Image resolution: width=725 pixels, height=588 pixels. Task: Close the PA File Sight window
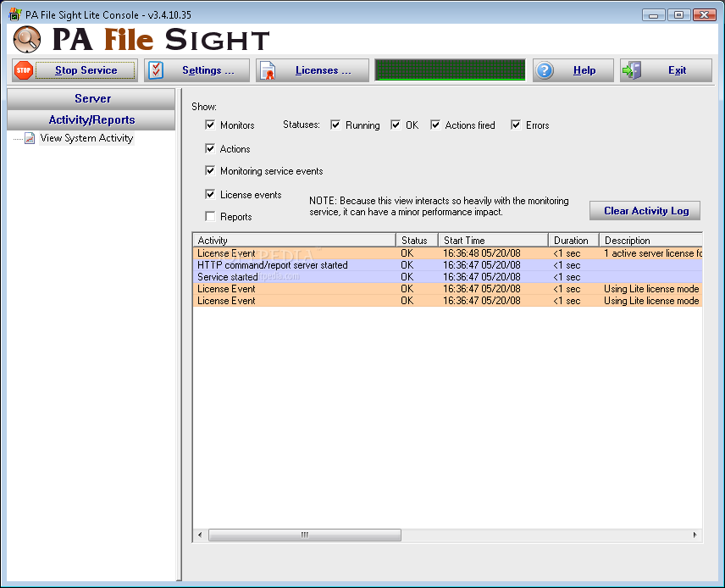(704, 14)
